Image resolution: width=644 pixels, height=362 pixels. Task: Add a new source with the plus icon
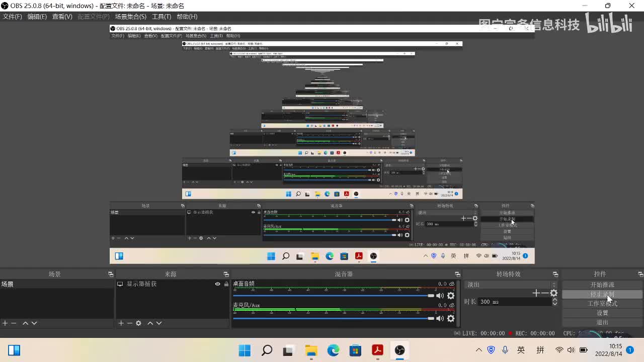[x=121, y=323]
